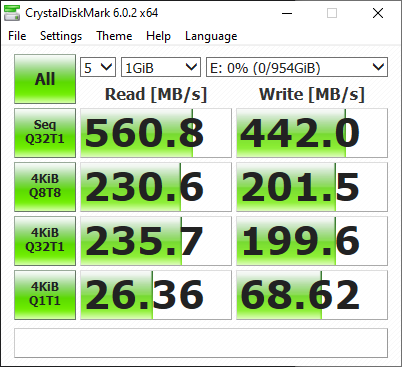Open the Theme menu
This screenshot has width=402, height=367.
coord(114,36)
